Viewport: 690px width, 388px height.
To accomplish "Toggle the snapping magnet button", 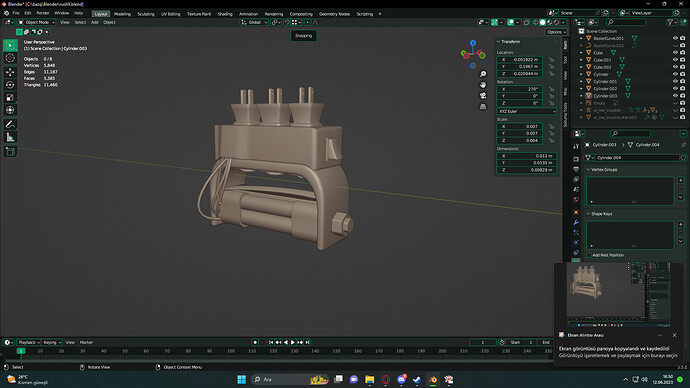I will (x=287, y=22).
